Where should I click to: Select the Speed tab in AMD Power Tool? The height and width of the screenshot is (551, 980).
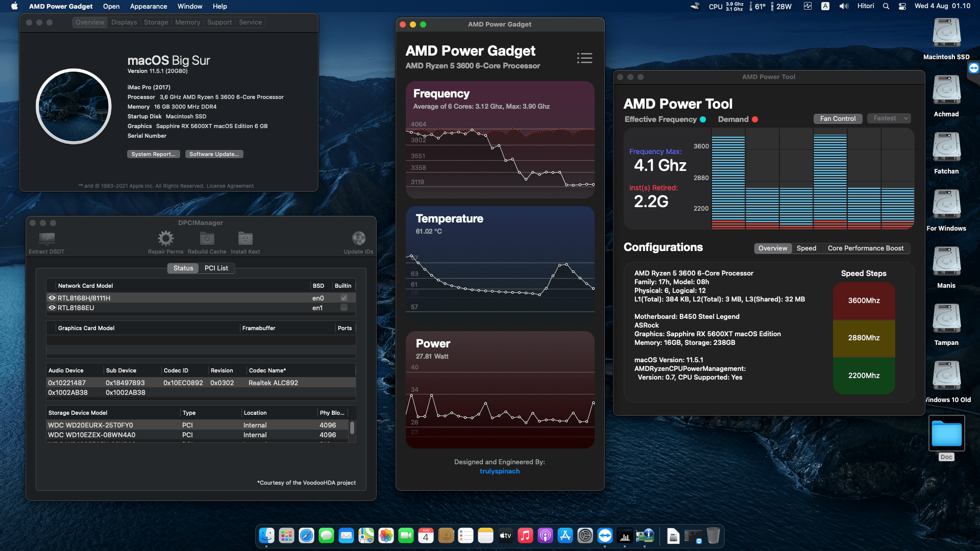806,248
